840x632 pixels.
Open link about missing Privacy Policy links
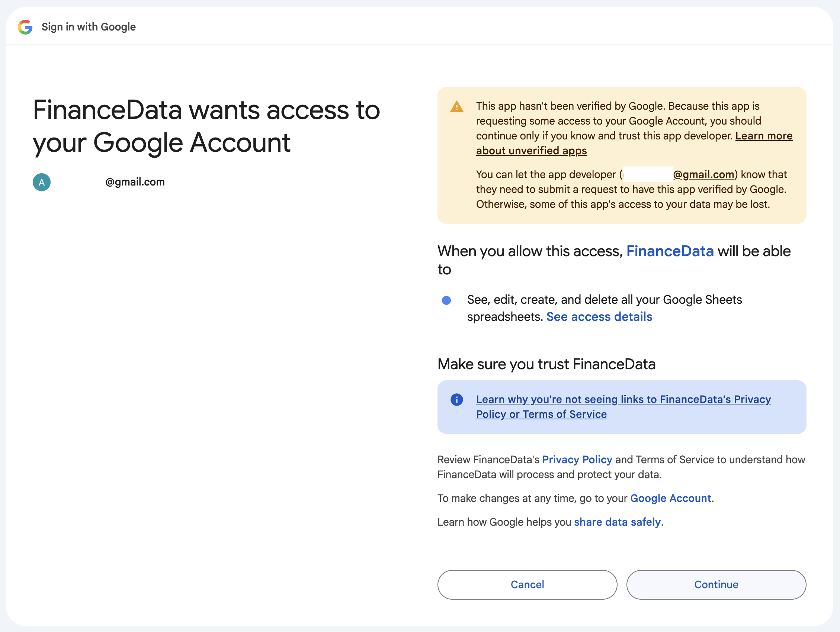pyautogui.click(x=623, y=407)
